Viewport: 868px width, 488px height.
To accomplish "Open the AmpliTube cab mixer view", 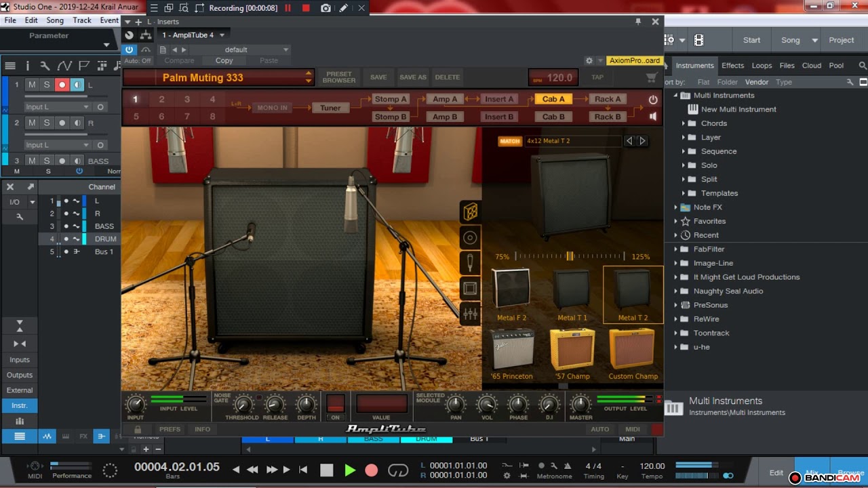I will [x=470, y=313].
